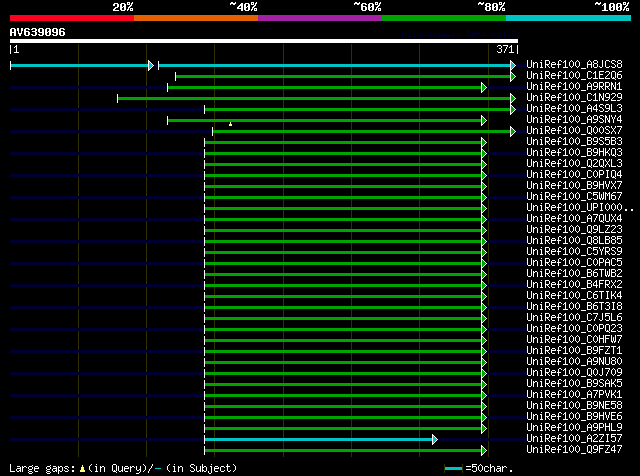Select label UniRef100_Q8LB85
Screen dimensions: 640x476
pos(574,241)
